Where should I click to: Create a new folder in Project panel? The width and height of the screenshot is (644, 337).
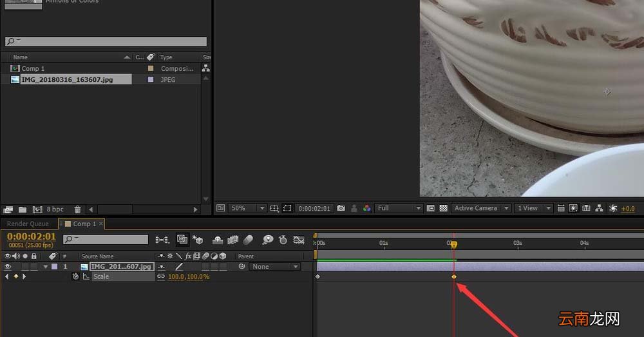tap(23, 209)
